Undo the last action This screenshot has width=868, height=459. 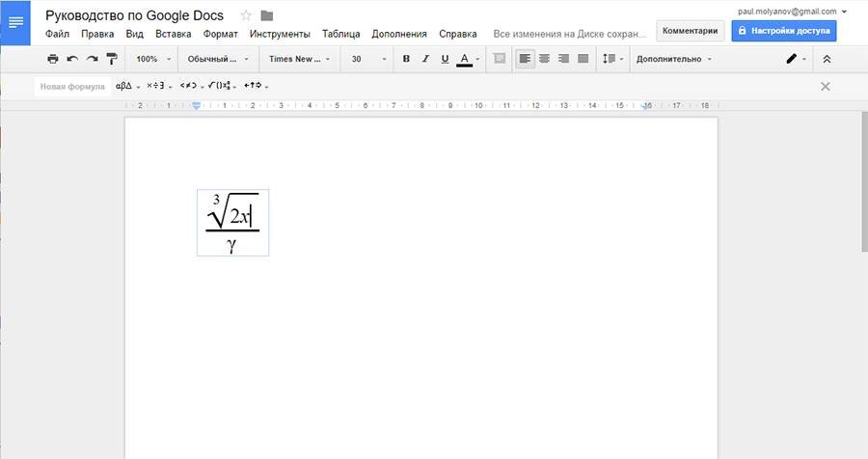72,59
